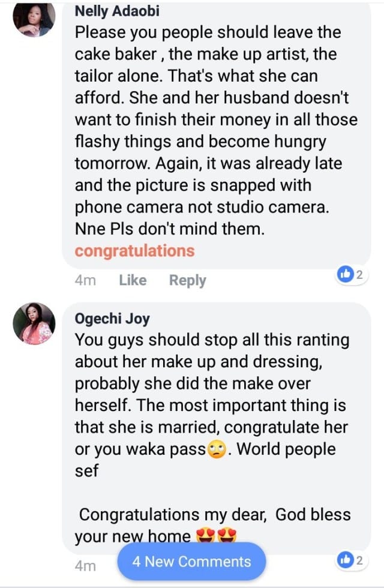Tap the blue thumbs-up icon on Nelly's comment
Viewport: 384px width, 588px height.
pos(345,275)
